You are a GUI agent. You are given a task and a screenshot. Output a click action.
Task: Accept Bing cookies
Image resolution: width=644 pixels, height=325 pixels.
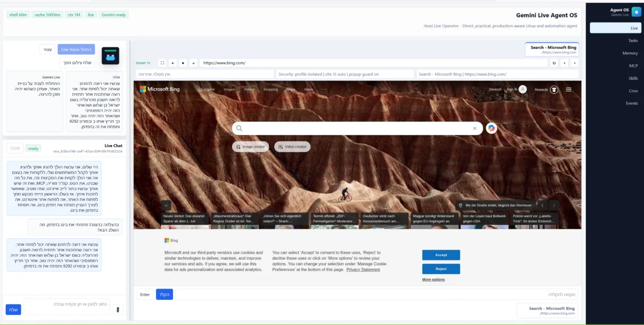tap(441, 255)
